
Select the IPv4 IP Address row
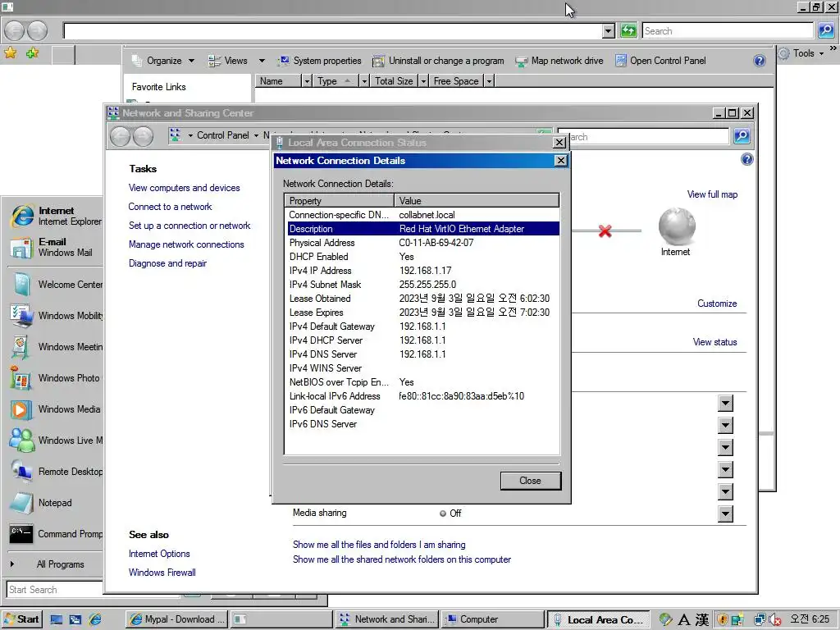tap(423, 271)
